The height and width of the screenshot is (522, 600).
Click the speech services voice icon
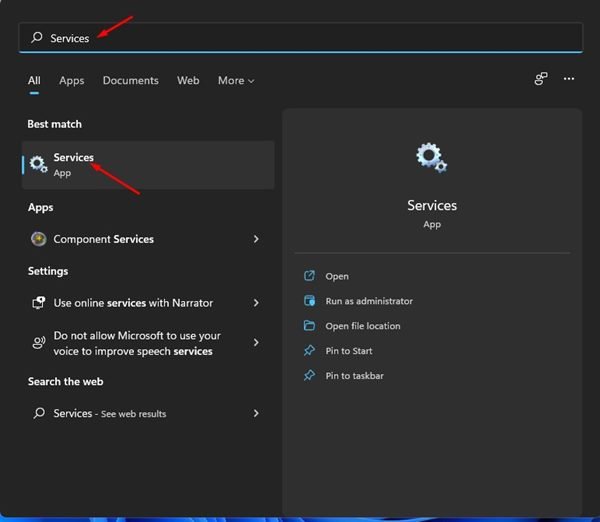(x=39, y=343)
